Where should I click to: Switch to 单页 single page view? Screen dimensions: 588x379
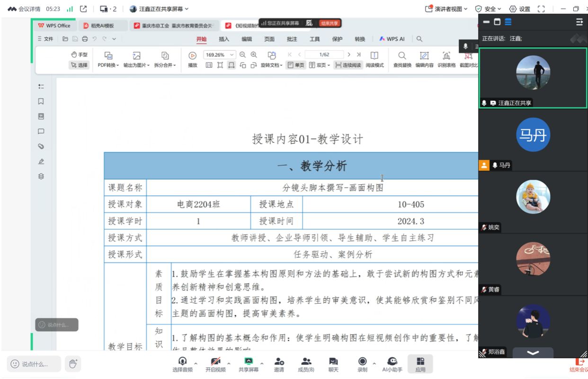296,65
